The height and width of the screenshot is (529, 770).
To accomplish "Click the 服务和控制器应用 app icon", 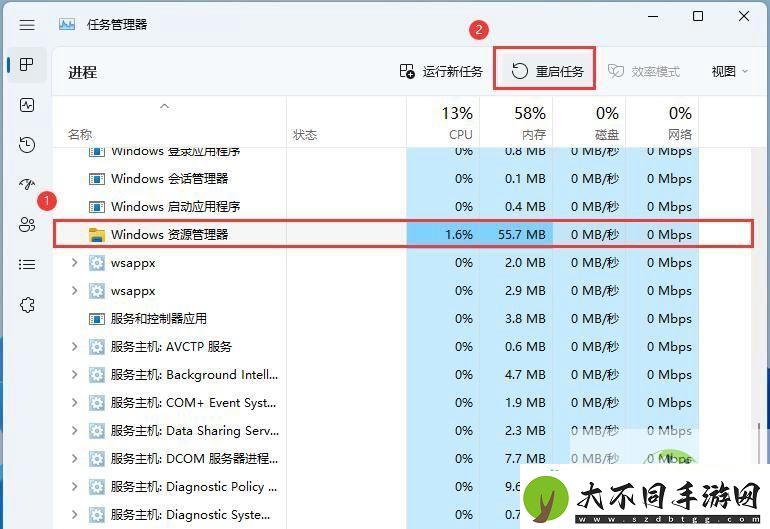I will coord(97,319).
